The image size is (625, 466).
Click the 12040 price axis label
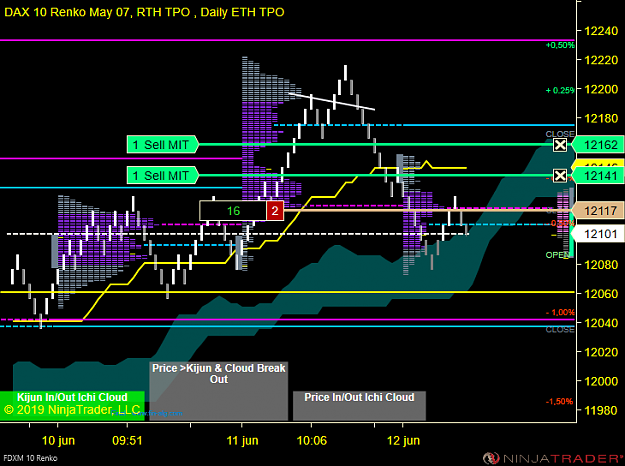pos(601,323)
